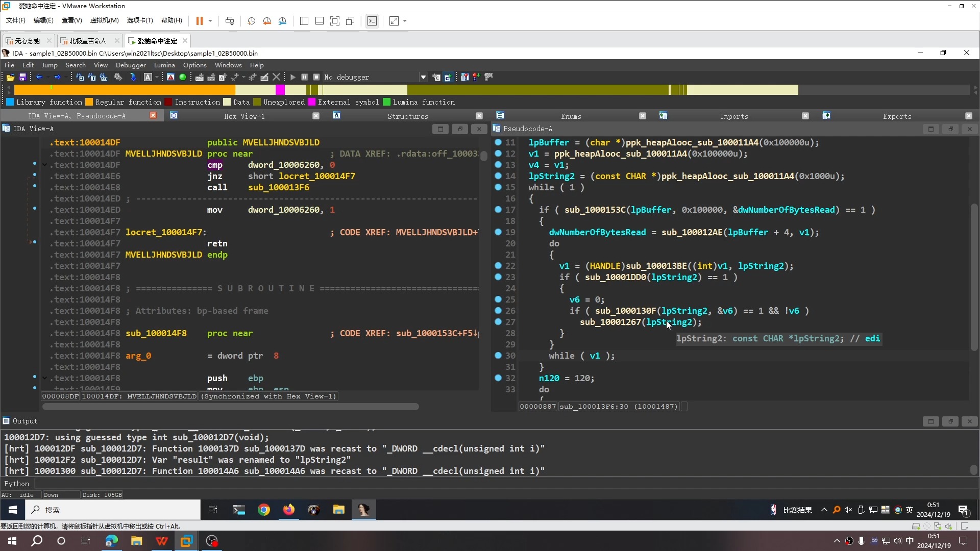Click the pink External symbol segment in navigation band
The height and width of the screenshot is (551, 980).
pos(280,90)
